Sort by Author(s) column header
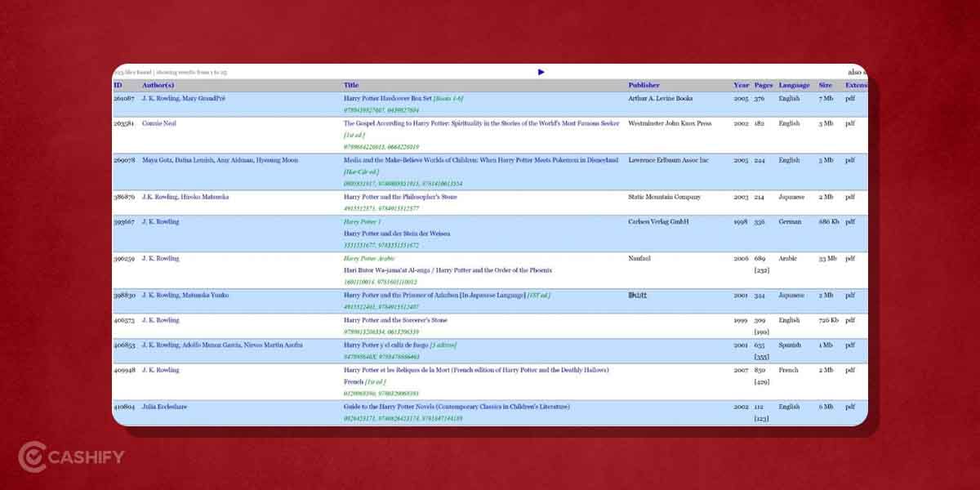Viewport: 980px width, 490px height. (158, 85)
